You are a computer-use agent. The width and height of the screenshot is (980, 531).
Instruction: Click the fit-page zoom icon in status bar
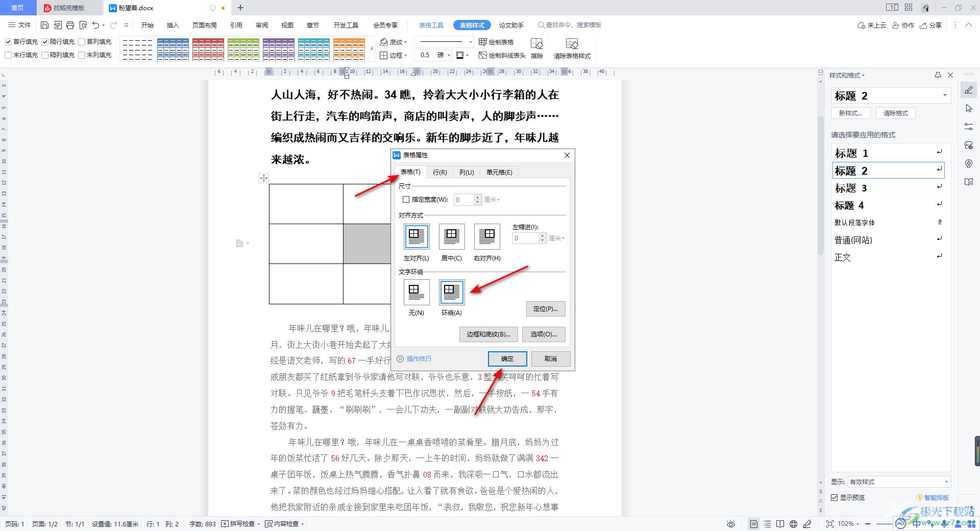point(829,524)
